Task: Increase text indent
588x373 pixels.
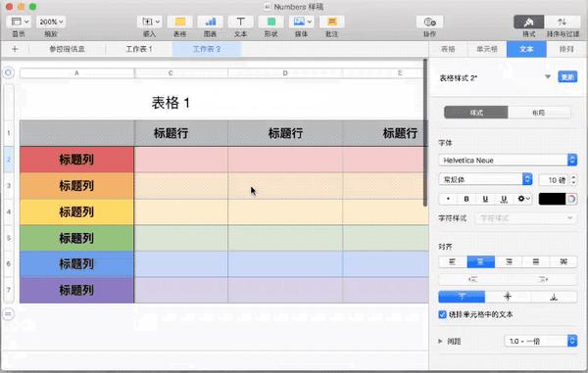Action: coord(543,279)
